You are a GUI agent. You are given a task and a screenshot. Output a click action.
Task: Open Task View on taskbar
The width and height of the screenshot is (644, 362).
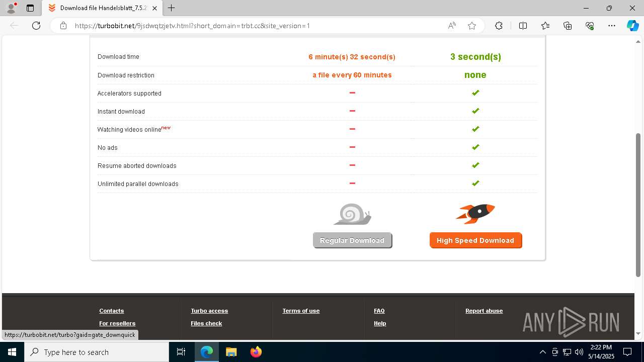181,352
